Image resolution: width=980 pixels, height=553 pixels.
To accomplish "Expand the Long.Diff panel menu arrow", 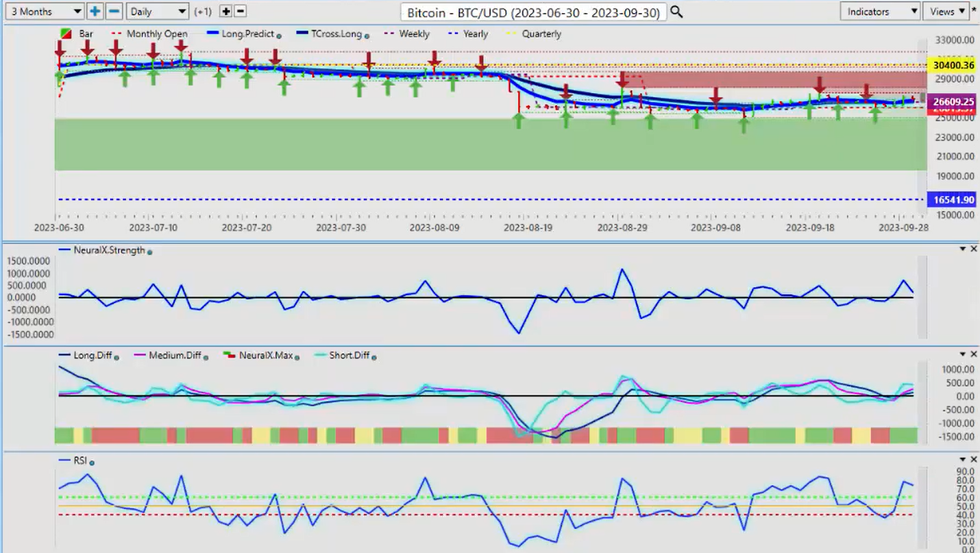I will (x=963, y=354).
